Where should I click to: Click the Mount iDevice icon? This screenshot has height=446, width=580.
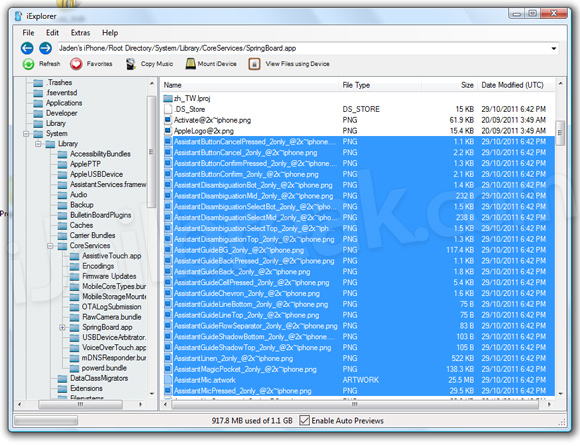pos(190,64)
